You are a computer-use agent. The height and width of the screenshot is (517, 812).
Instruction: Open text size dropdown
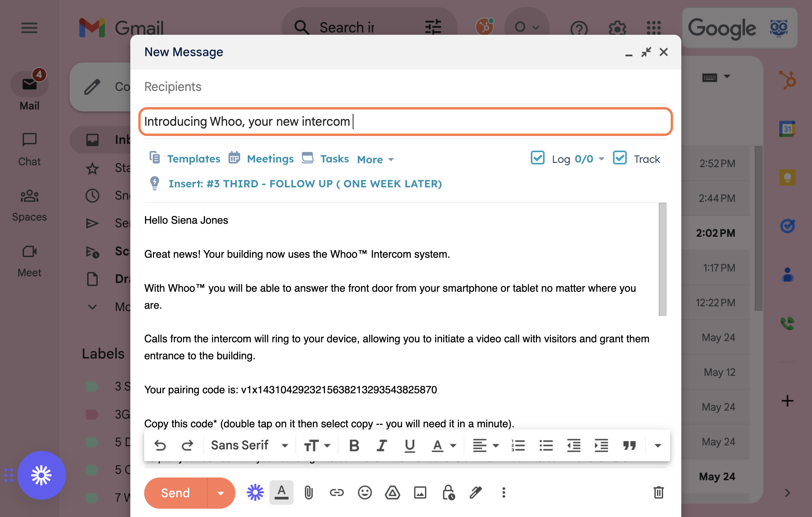pyautogui.click(x=317, y=445)
